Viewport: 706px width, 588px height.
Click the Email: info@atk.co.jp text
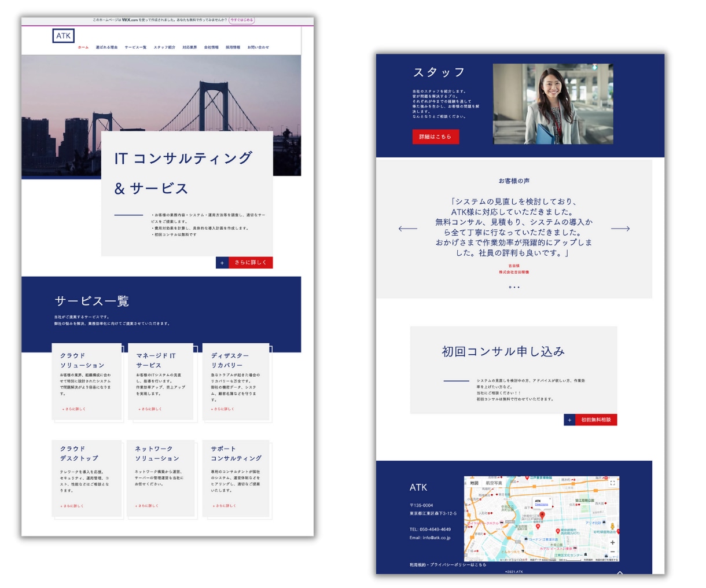pos(430,538)
